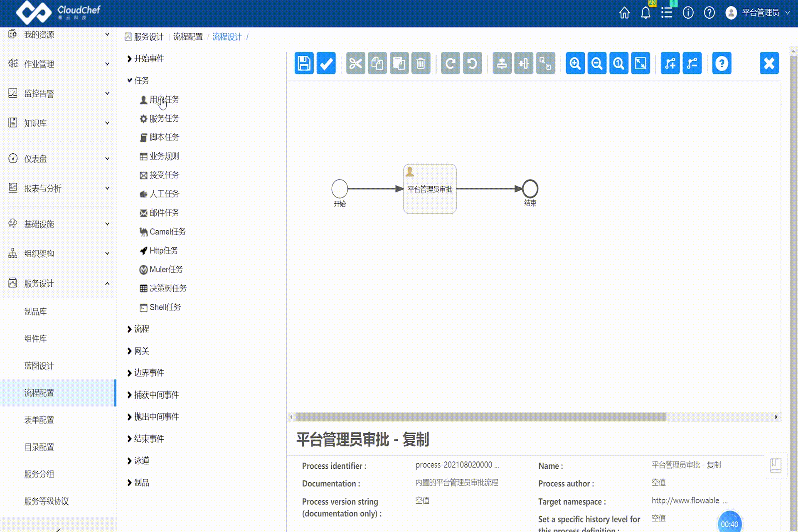Select 邮件任务 in the palette
Screen dimensions: 798x532
(160, 213)
